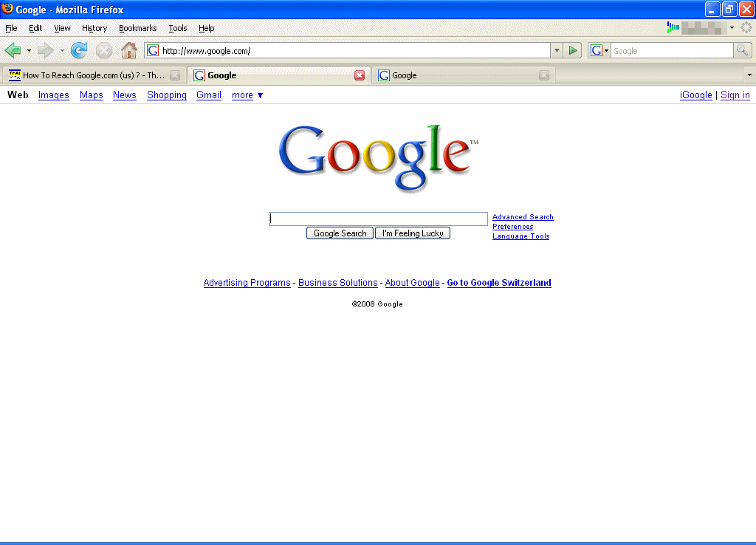Screen dimensions: 756x545
Task: Reload the current page
Action: point(79,50)
